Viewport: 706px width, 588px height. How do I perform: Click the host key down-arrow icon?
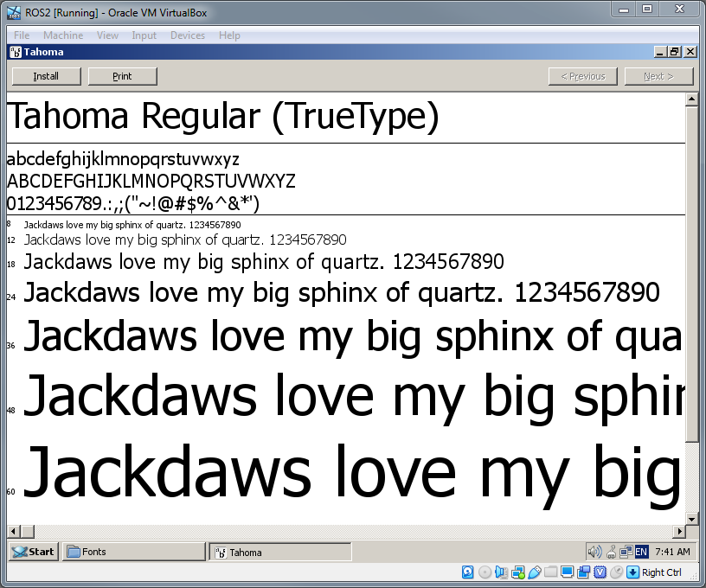coord(632,572)
